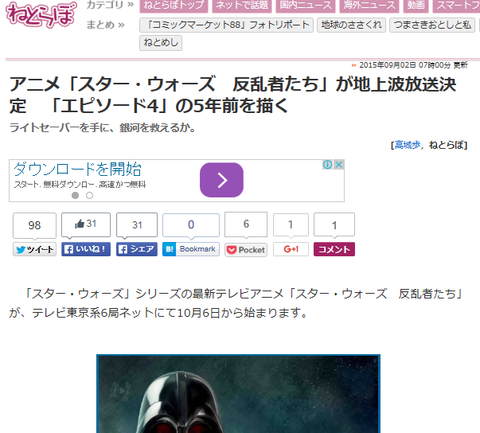Select the first ad carousel dot
Viewport: 480px width, 433px height.
point(75,195)
